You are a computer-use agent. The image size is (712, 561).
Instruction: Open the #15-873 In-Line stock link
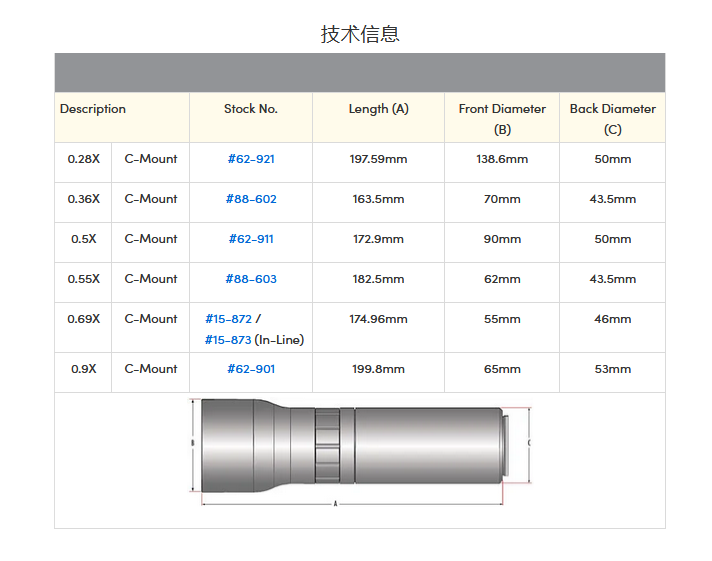(228, 340)
